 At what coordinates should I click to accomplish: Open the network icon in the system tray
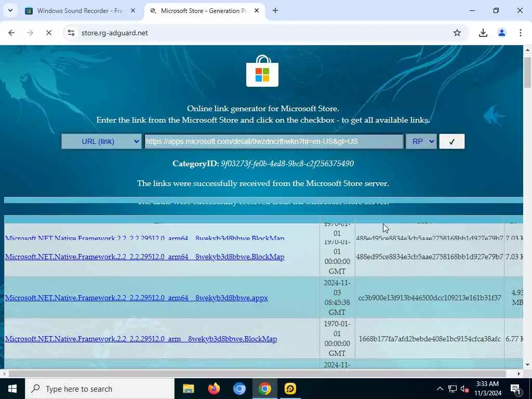click(x=453, y=389)
